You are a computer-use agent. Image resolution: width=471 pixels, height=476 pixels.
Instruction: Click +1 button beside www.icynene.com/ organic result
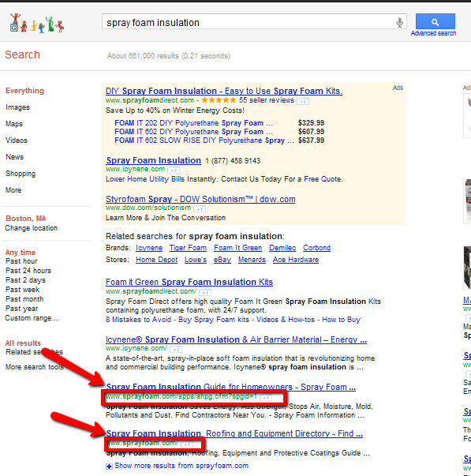pos(176,350)
